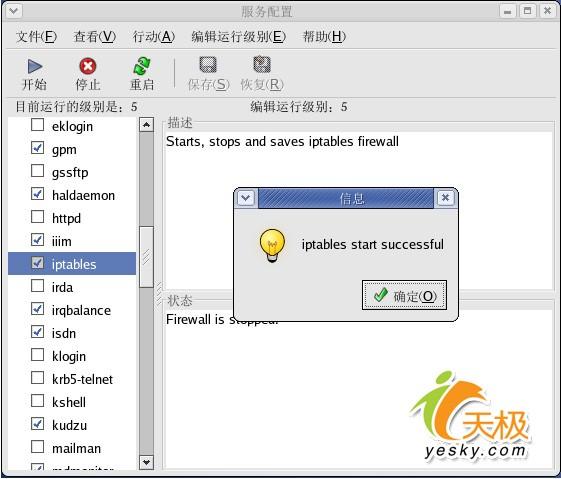Enable the gssftp service checkbox

click(x=38, y=171)
